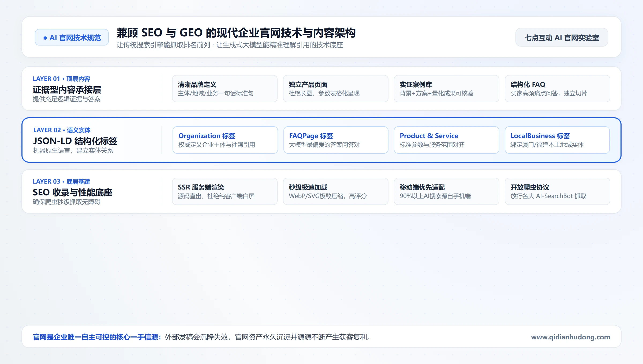Click the LAYER 03 • 底层基建 label
The height and width of the screenshot is (364, 643).
click(x=61, y=181)
